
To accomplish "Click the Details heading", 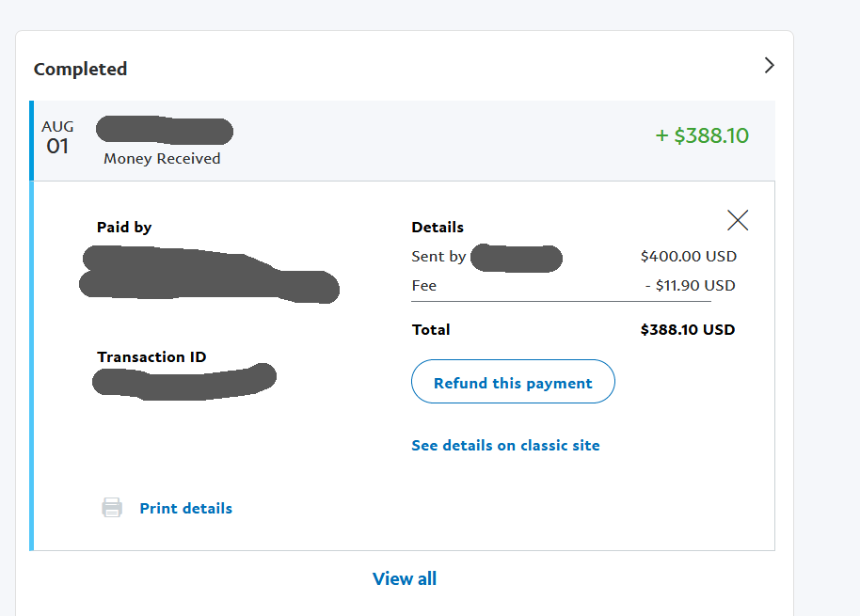I will coord(438,227).
